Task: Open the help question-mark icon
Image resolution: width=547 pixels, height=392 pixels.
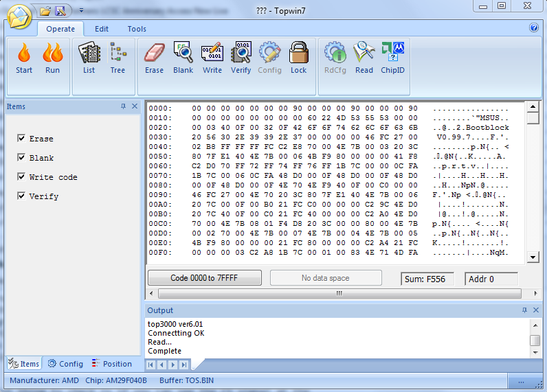Action: pyautogui.click(x=534, y=27)
